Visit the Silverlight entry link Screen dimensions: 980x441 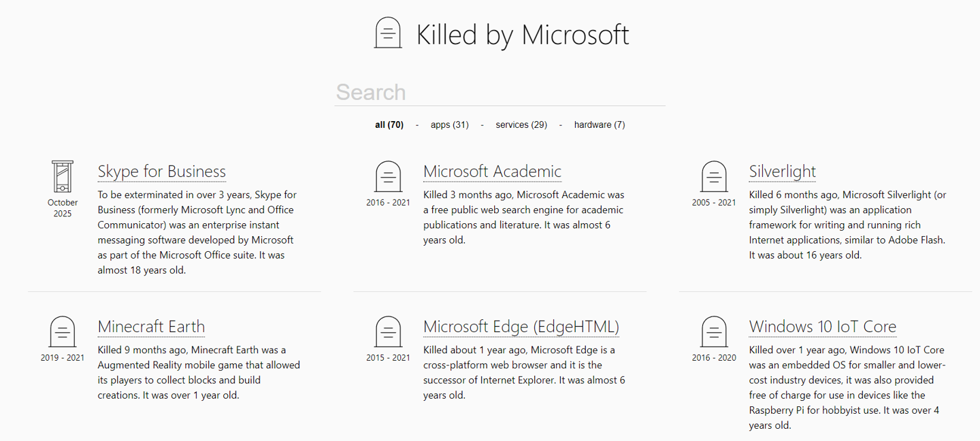[x=782, y=171]
